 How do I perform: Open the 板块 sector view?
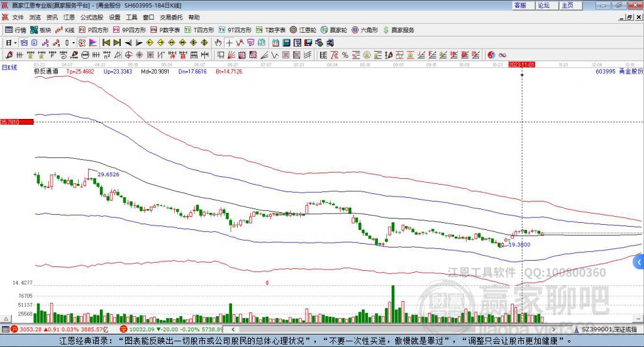coord(40,30)
